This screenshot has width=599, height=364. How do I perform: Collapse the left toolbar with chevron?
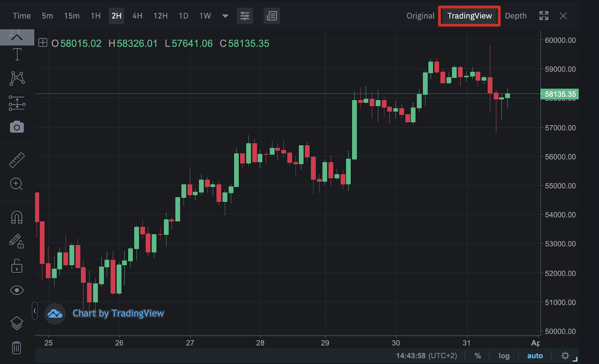tap(34, 311)
